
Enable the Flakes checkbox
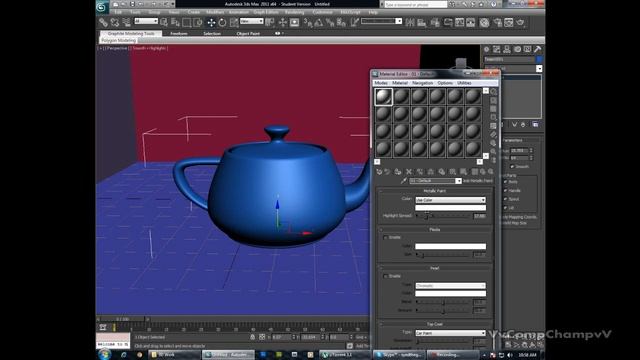click(385, 238)
